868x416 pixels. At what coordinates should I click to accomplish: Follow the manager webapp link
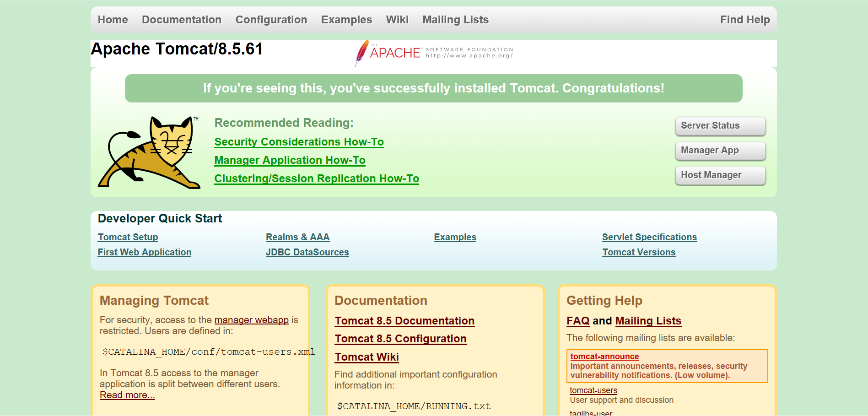pos(252,320)
